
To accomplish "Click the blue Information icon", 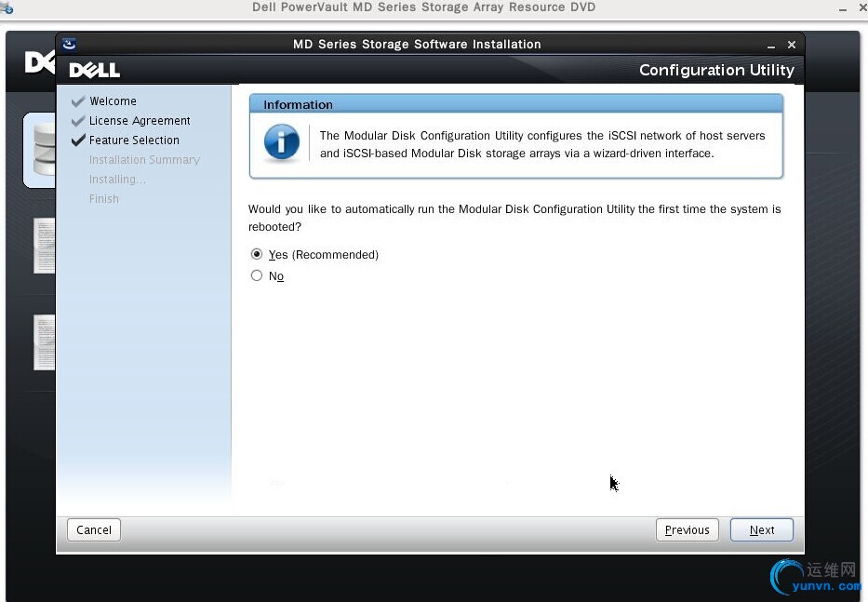I will tap(281, 142).
